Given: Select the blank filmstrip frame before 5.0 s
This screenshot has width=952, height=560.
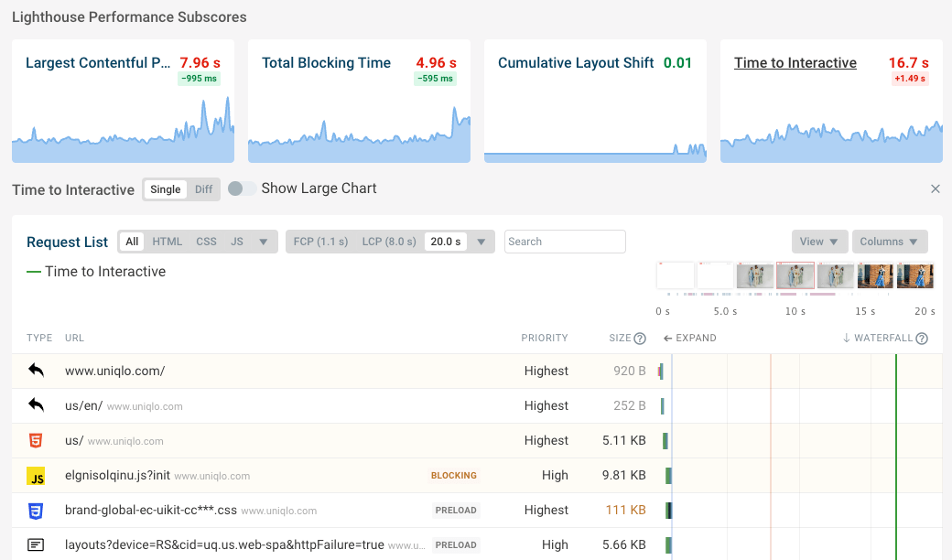Looking at the screenshot, I should (715, 275).
